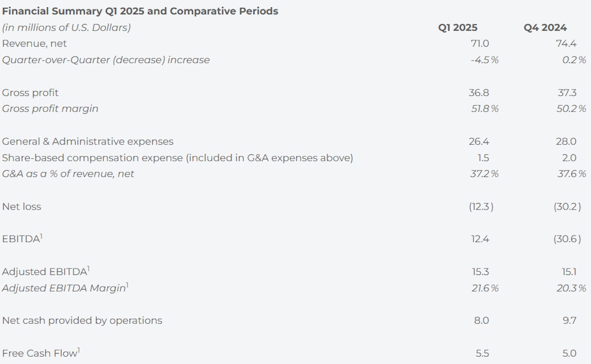Click the in millions of U.S. Dollars note

[x=66, y=28]
